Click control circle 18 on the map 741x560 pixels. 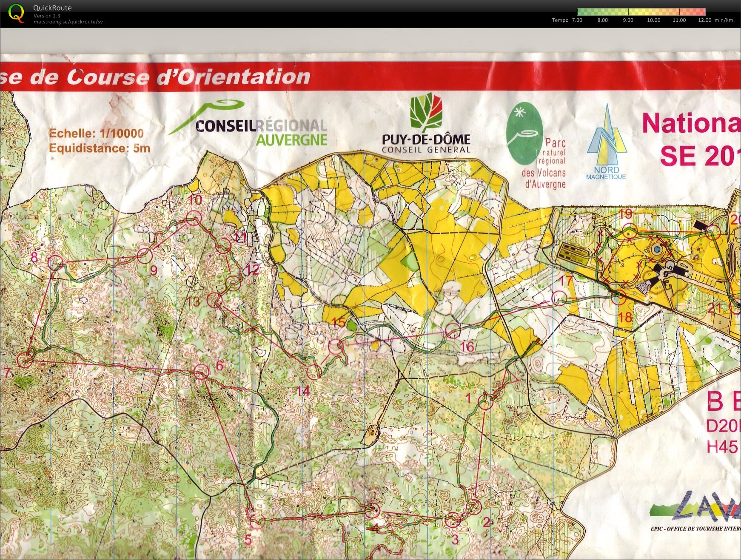[x=619, y=298]
